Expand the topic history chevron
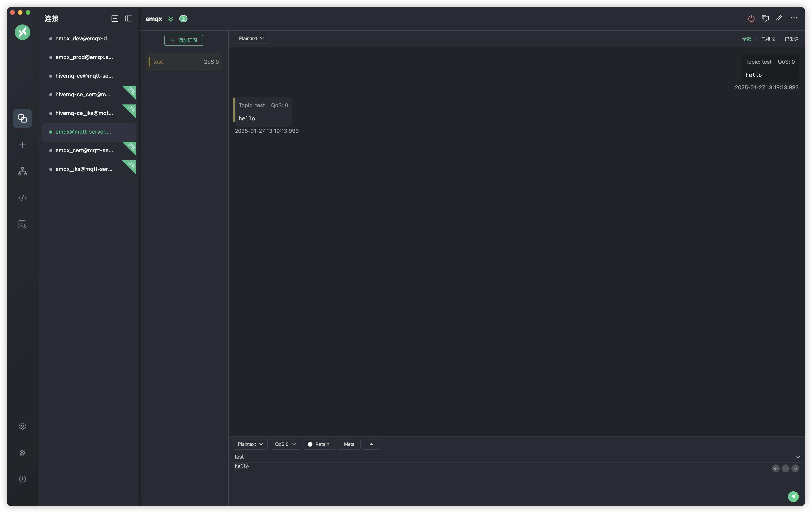The height and width of the screenshot is (513, 812). click(798, 457)
